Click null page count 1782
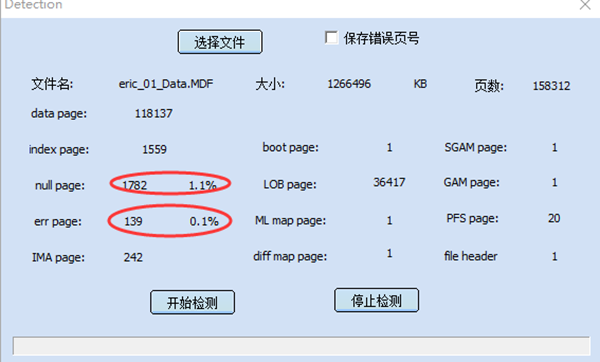 coord(135,185)
